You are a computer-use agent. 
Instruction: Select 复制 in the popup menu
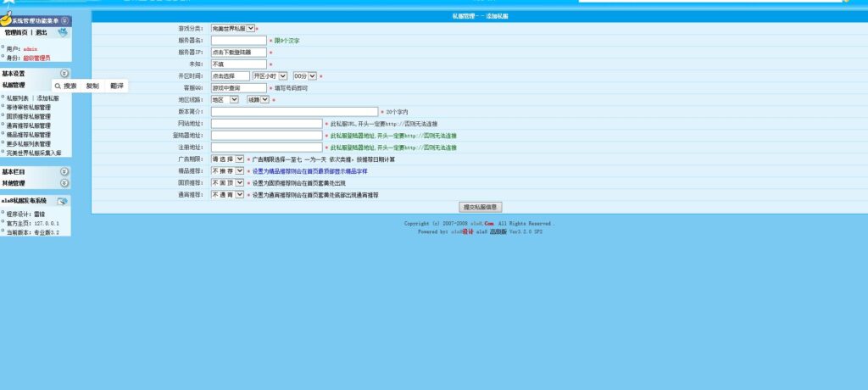[92, 86]
